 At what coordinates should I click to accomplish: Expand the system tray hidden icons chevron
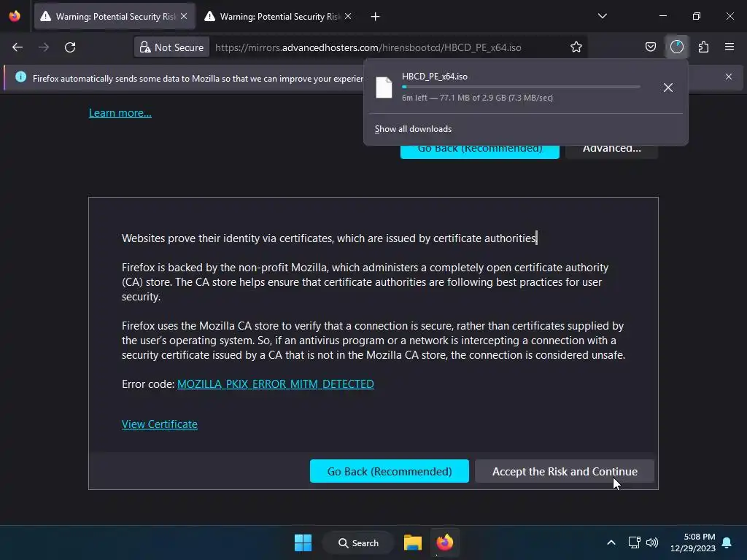(611, 542)
